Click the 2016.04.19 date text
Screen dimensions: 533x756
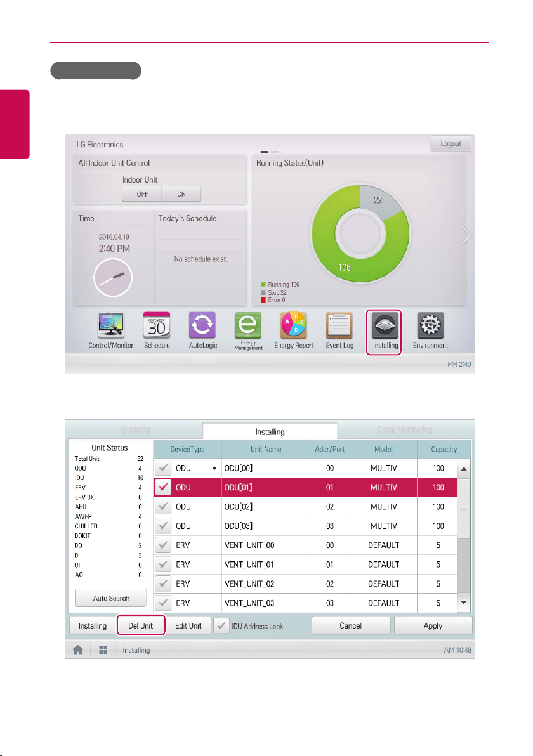[114, 237]
